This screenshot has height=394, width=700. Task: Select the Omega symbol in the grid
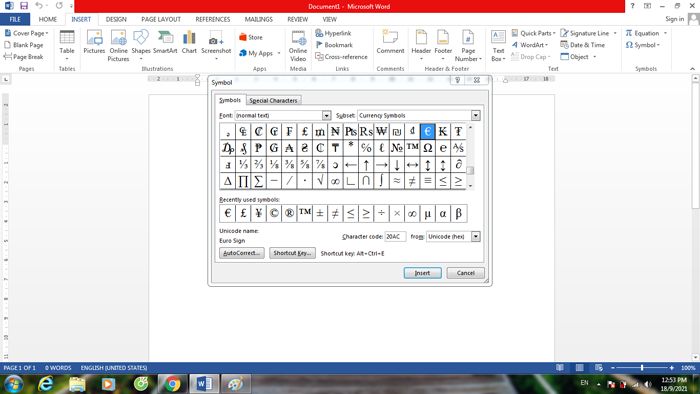427,148
